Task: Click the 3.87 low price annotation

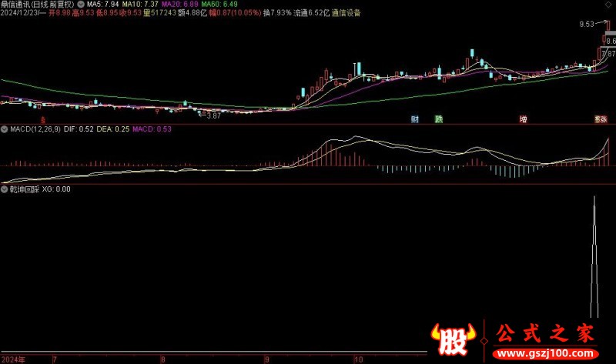Action: tap(213, 116)
